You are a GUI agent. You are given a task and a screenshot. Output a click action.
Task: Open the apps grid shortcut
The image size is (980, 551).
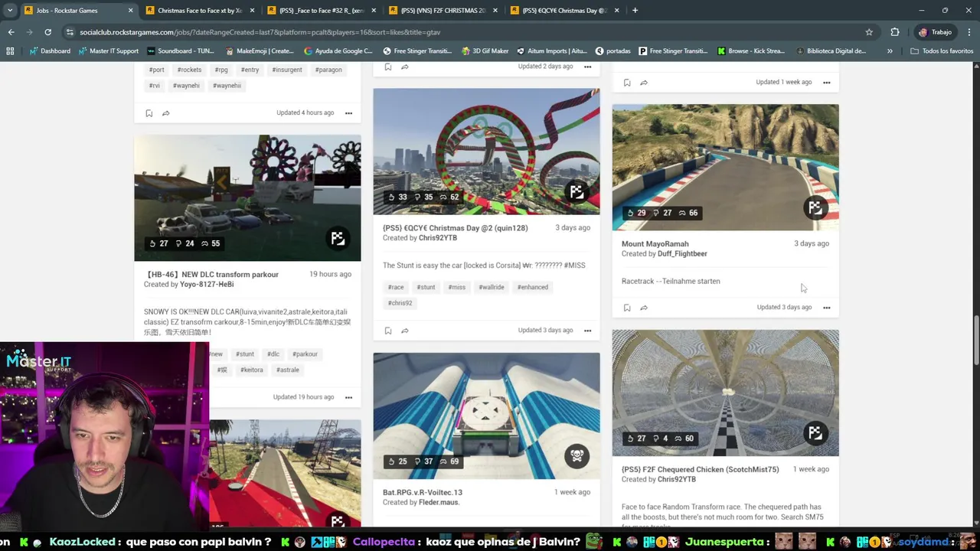(10, 51)
